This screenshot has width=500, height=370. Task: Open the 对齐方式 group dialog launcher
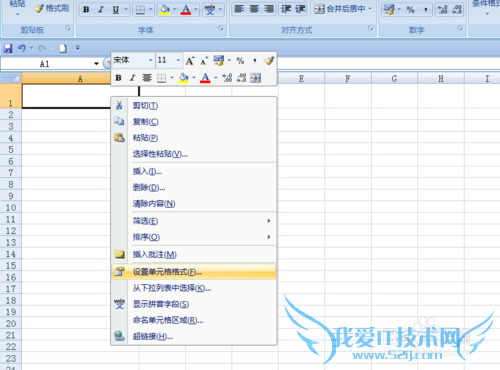[371, 28]
